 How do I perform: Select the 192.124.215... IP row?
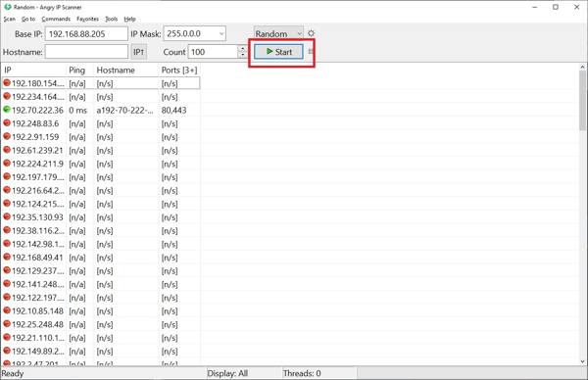coord(101,204)
